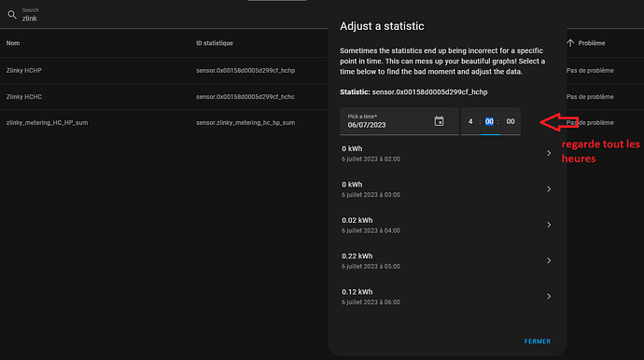
Task: Click the search magnifier icon
Action: pos(12,15)
